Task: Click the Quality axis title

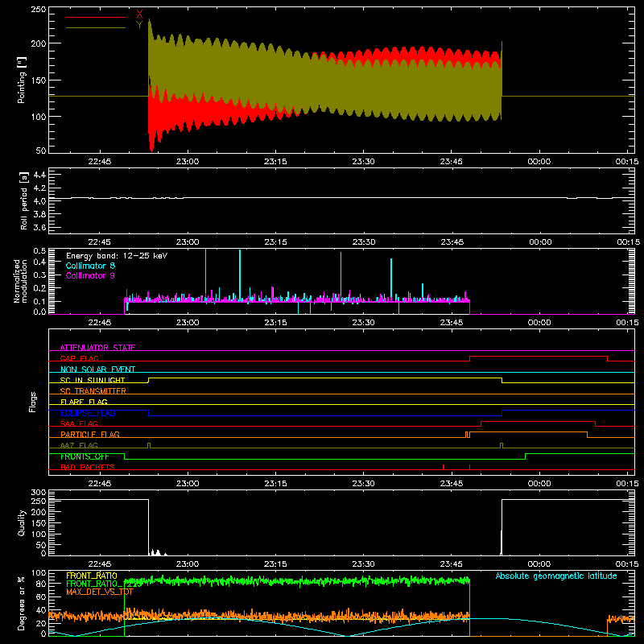Action: pos(22,522)
